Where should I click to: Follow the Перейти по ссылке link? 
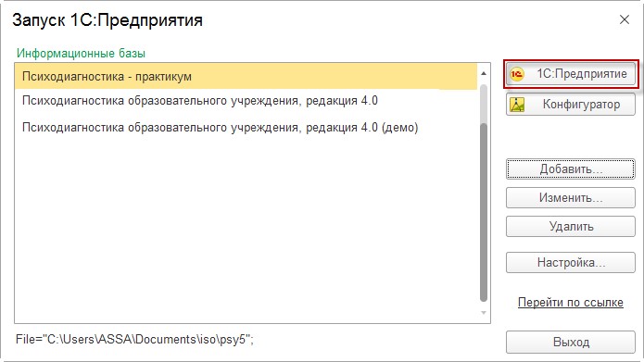pyautogui.click(x=571, y=303)
